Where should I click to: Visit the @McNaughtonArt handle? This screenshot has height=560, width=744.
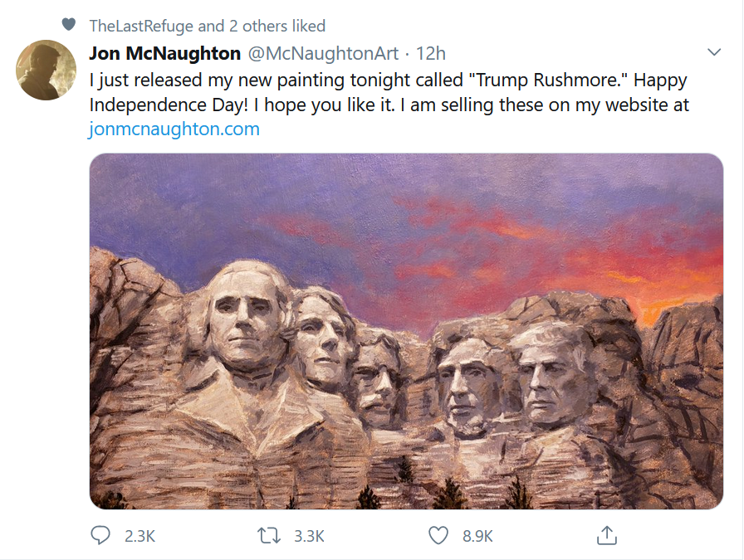tap(322, 54)
